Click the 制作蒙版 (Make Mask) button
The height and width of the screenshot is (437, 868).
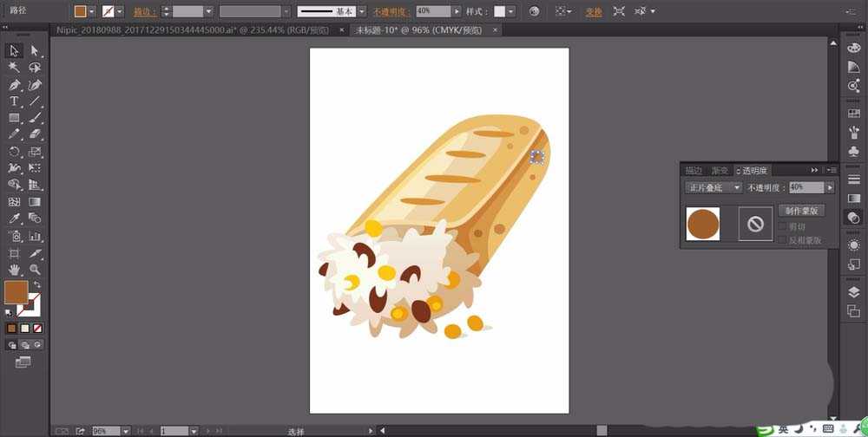[x=800, y=211]
